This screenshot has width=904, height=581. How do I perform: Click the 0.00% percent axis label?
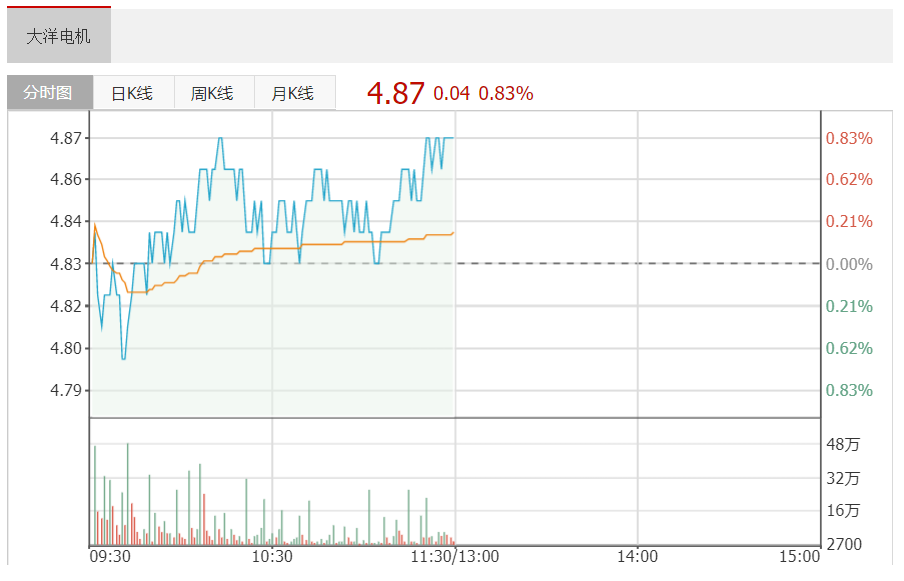(849, 265)
